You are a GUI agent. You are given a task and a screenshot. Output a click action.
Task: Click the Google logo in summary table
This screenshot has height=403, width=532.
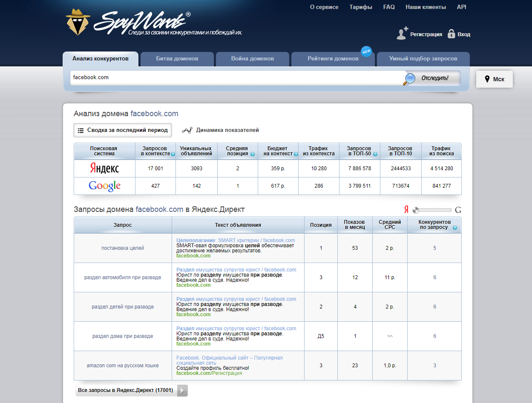tap(104, 186)
